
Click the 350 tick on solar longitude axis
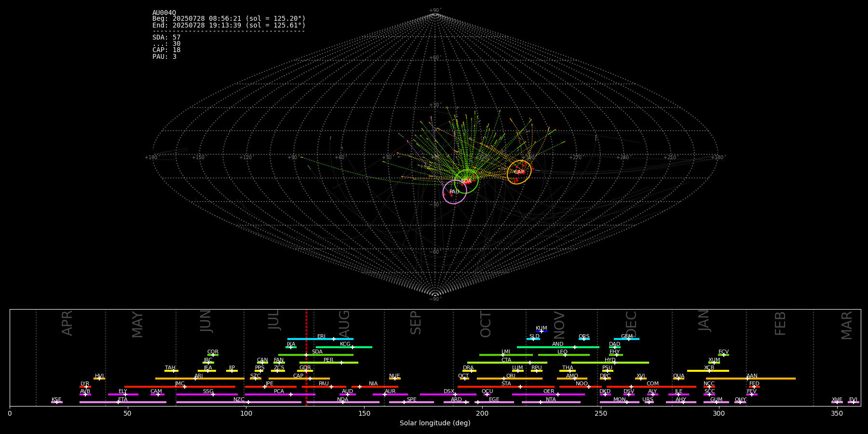tap(837, 413)
